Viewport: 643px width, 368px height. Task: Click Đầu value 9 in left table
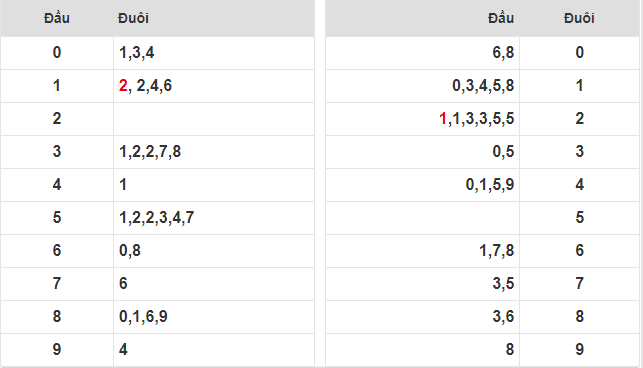pos(57,350)
